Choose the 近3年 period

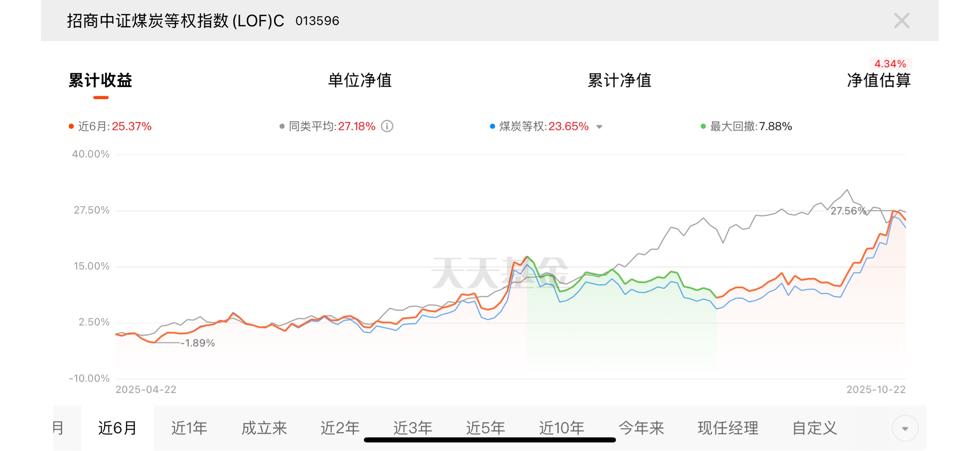(x=412, y=428)
